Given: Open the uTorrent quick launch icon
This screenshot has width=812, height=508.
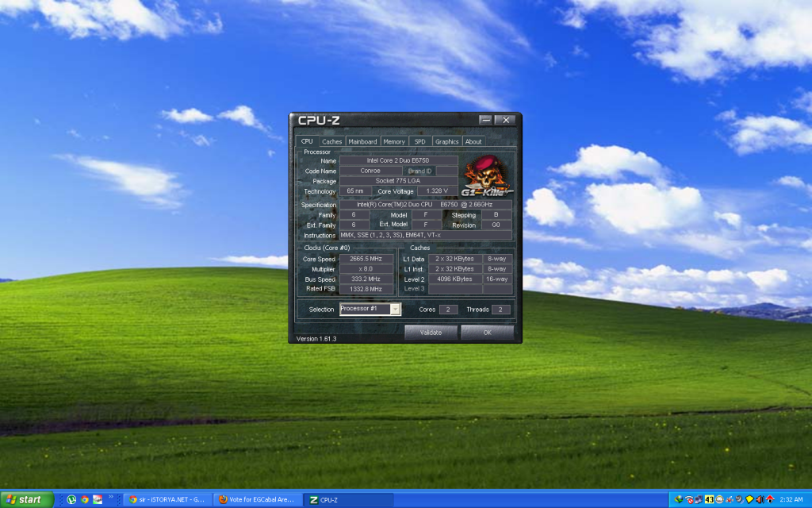Looking at the screenshot, I should [71, 500].
